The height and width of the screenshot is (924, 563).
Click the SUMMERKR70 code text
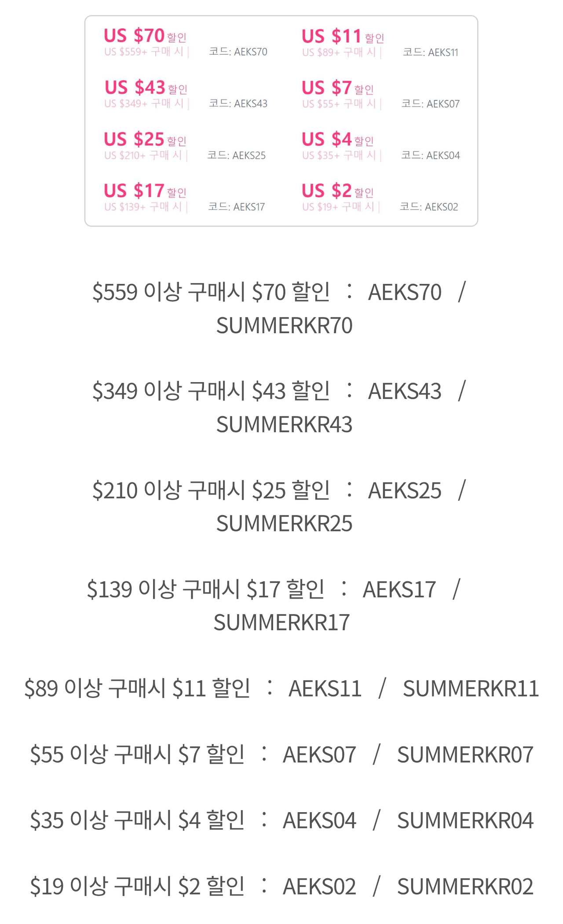point(284,325)
